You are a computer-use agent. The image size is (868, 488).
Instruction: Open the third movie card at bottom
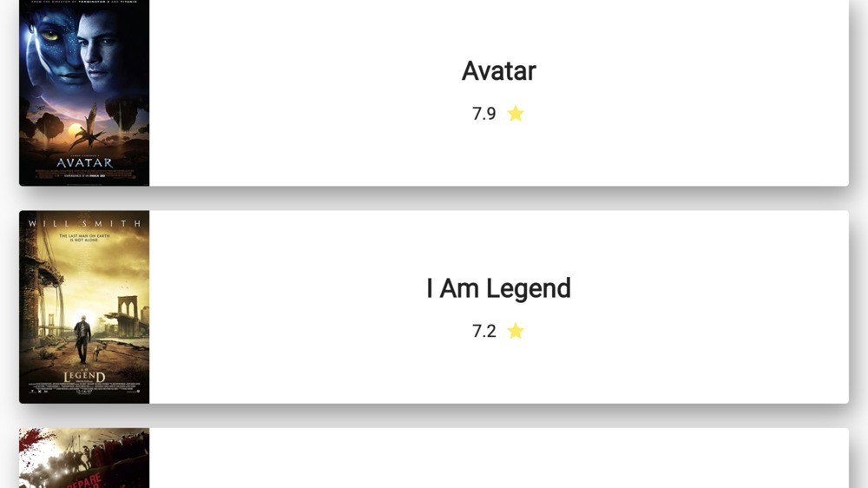[498, 458]
